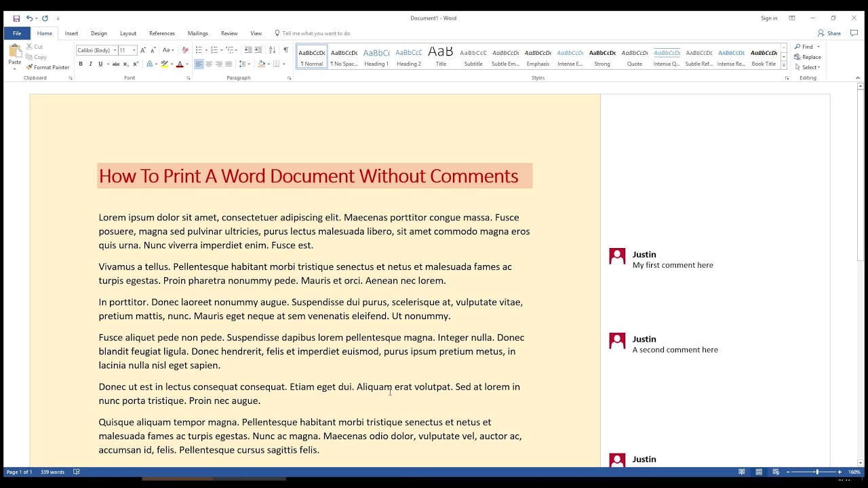Switch to Read Mode view in status bar
868x488 pixels.
point(742,472)
